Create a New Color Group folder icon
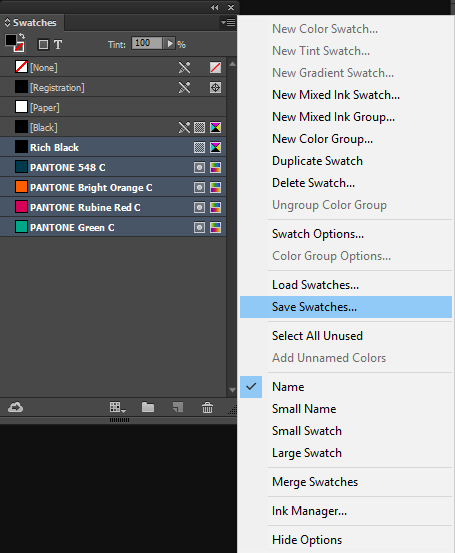The height and width of the screenshot is (553, 455). click(x=148, y=407)
